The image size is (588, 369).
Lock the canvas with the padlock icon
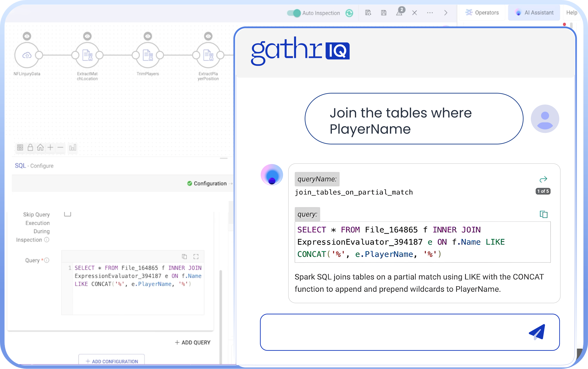pyautogui.click(x=30, y=147)
